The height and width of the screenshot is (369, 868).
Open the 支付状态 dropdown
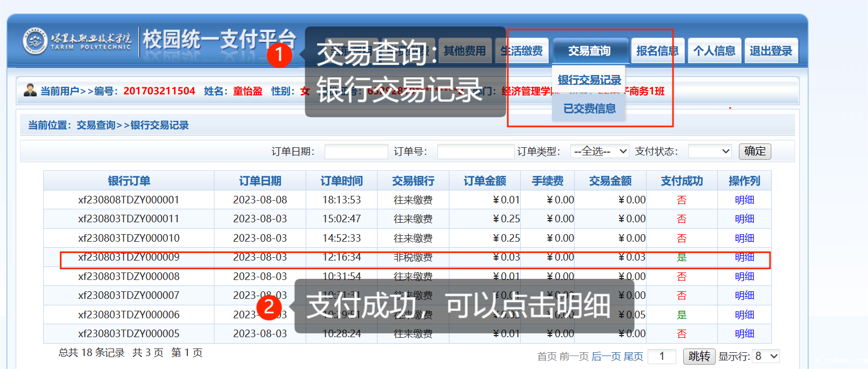click(x=710, y=151)
